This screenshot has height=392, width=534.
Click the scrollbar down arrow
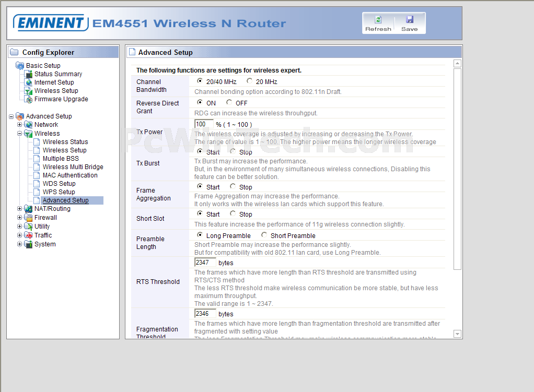click(457, 334)
